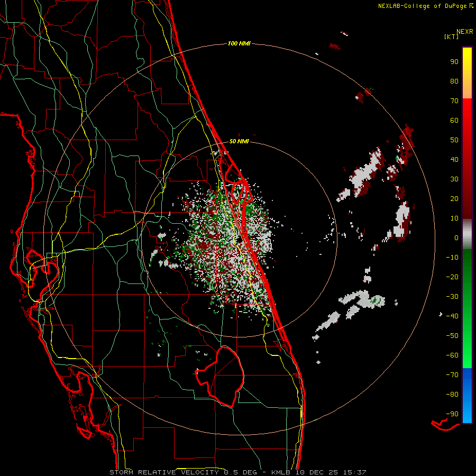
Task: Click the -40 value on the velocity scale
Action: tap(452, 316)
